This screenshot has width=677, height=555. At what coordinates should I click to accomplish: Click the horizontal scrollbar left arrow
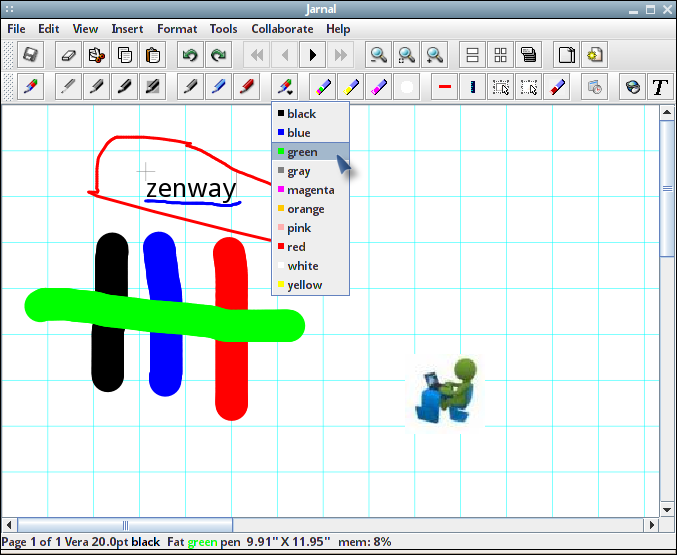pyautogui.click(x=9, y=525)
